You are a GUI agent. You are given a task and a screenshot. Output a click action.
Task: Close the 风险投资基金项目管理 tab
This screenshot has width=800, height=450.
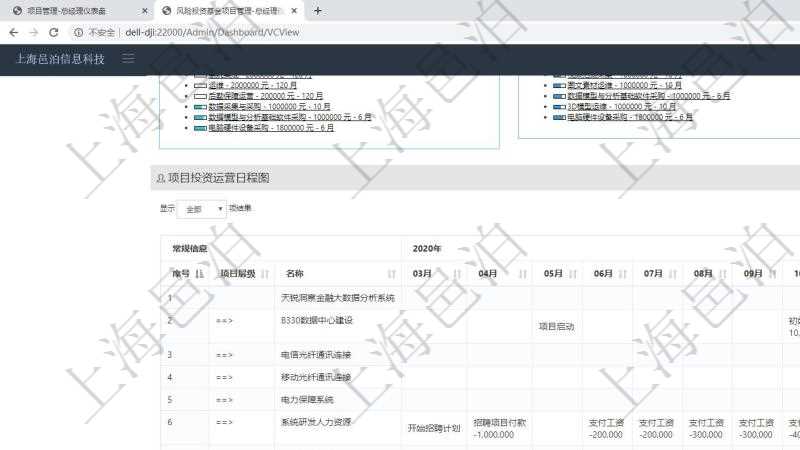[x=294, y=11]
